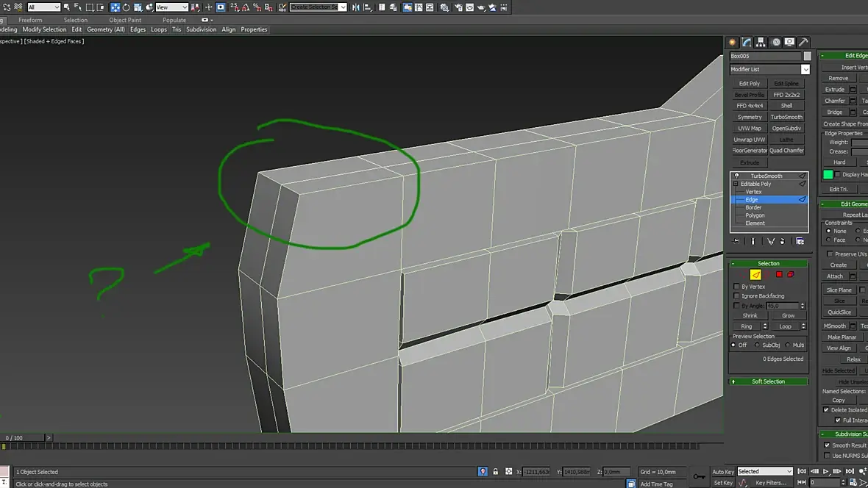The height and width of the screenshot is (488, 868).
Task: Click the yellow Edge selection level icon
Action: point(755,275)
